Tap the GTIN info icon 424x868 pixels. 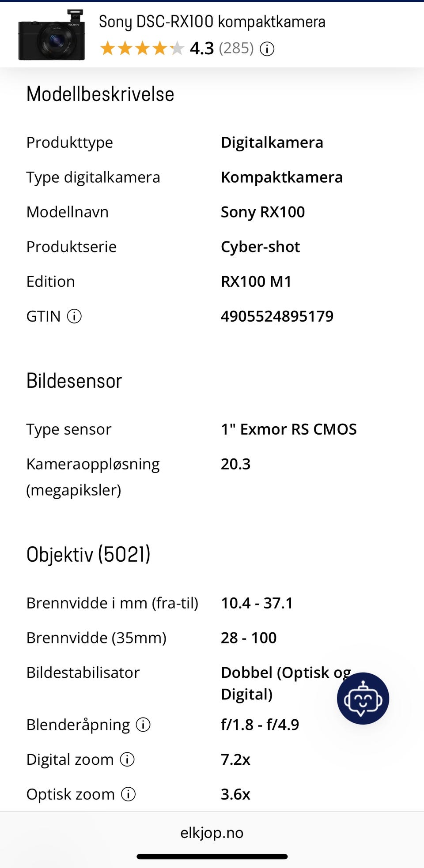pos(74,316)
